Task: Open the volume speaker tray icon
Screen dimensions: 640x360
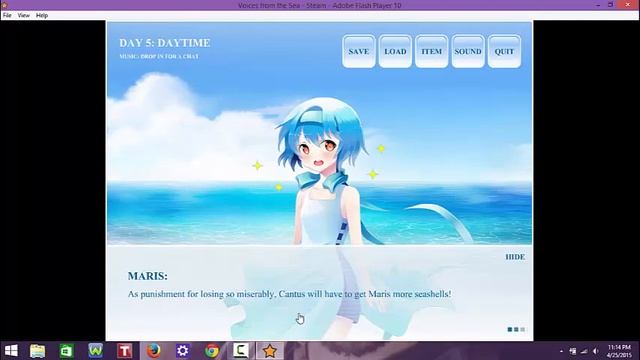Action: click(596, 351)
